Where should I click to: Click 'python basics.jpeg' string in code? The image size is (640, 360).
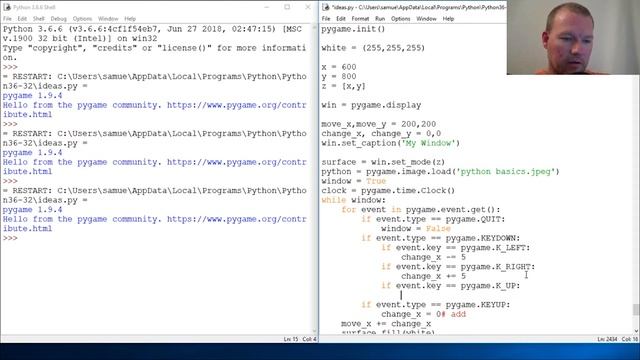506,171
